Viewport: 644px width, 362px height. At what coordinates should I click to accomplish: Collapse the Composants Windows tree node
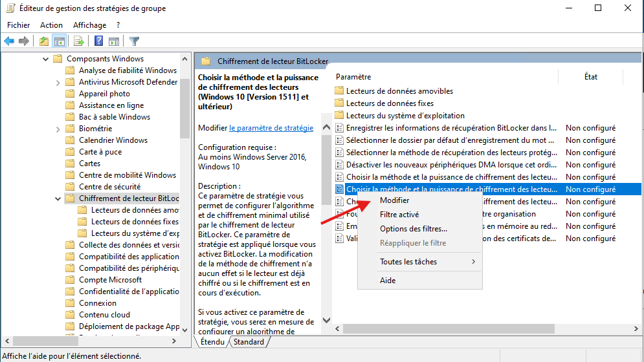[45, 59]
